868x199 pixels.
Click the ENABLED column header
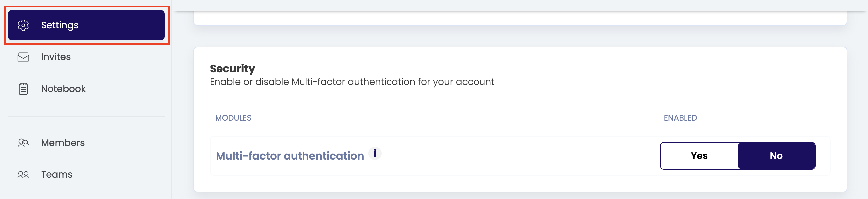coord(680,118)
